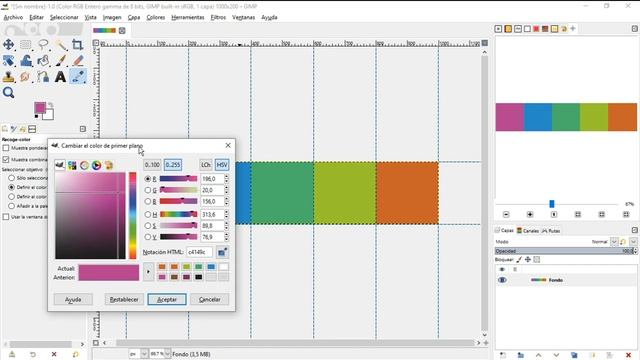Select the Eraser tool

click(x=78, y=61)
